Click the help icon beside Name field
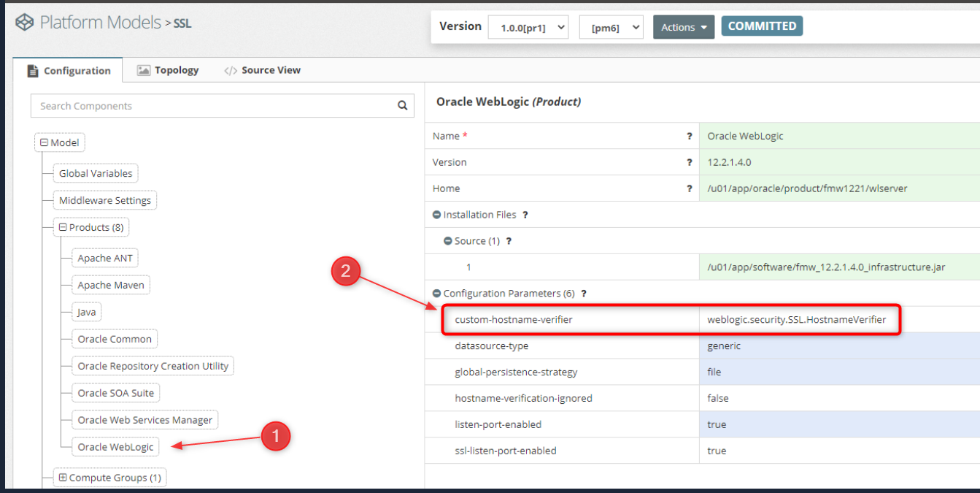Screen dimensions: 980x493 point(689,136)
